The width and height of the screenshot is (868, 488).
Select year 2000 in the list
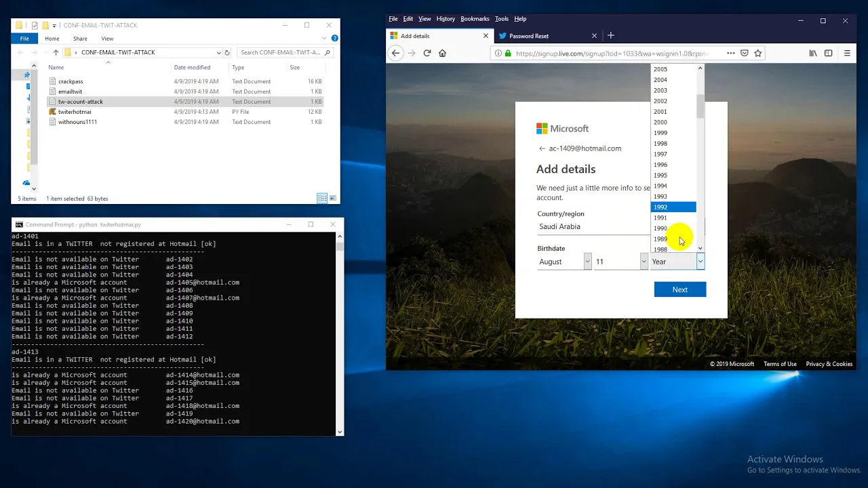tap(673, 122)
